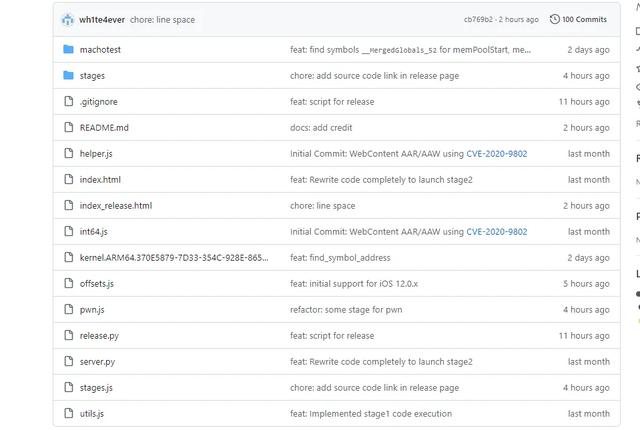640x430 pixels.
Task: Click the machotest folder icon
Action: (69, 49)
